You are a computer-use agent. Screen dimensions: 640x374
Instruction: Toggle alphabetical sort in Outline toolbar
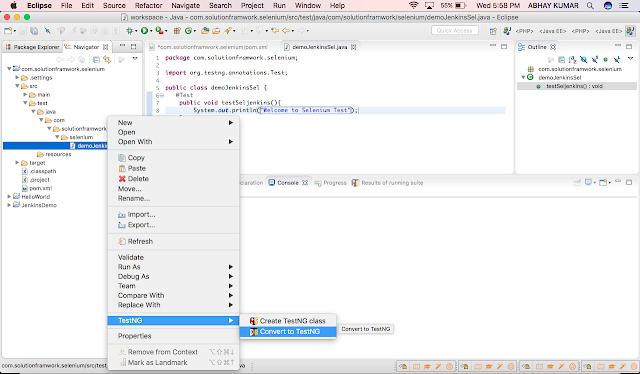click(x=573, y=60)
